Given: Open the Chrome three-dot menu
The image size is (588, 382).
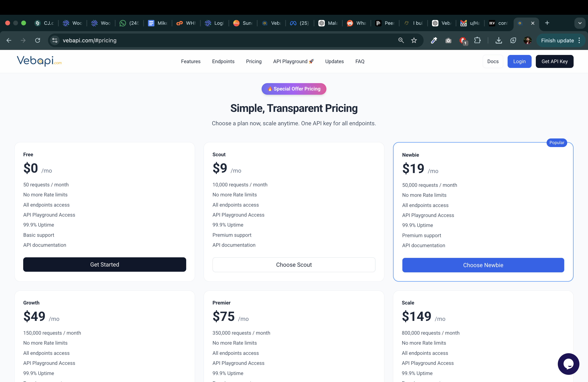Looking at the screenshot, I should click(x=579, y=41).
